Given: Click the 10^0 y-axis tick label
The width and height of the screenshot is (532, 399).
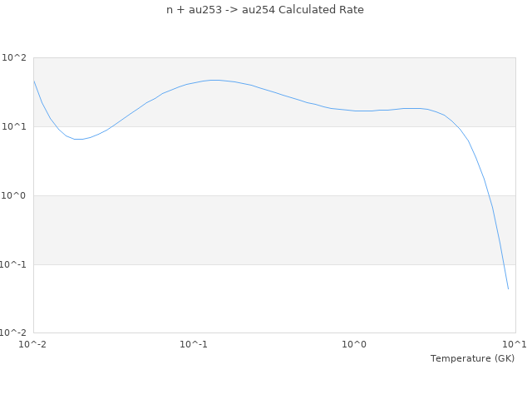Looking at the screenshot, I should [14, 196].
